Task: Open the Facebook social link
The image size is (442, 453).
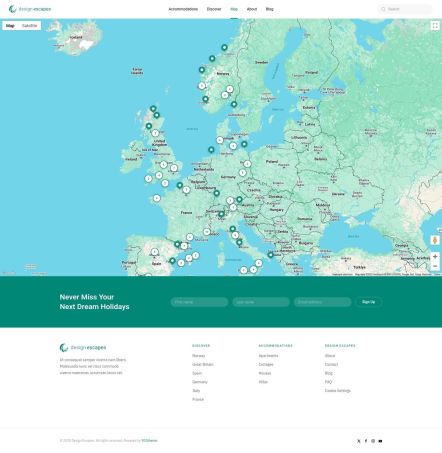Action: tap(366, 441)
